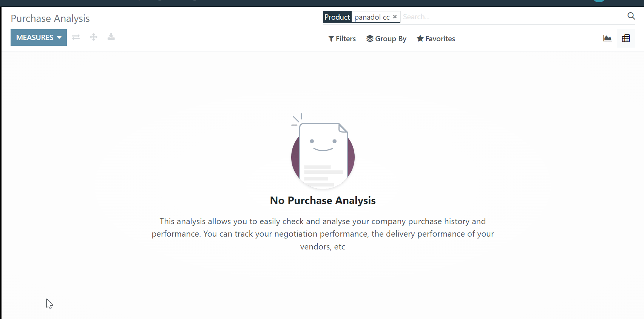Viewport: 644px width, 319px height.
Task: Select the pivot table view icon
Action: click(x=626, y=38)
